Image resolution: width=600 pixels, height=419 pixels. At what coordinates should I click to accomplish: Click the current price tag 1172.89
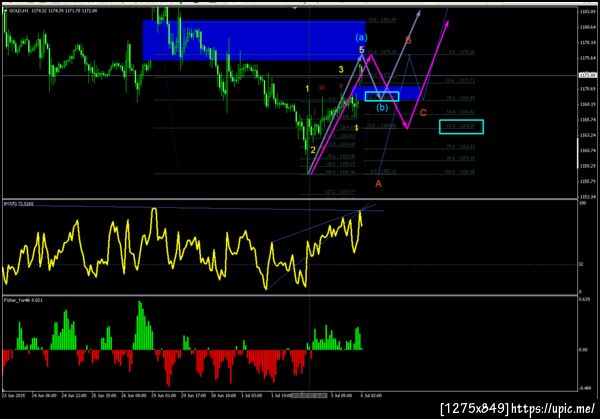pos(588,75)
